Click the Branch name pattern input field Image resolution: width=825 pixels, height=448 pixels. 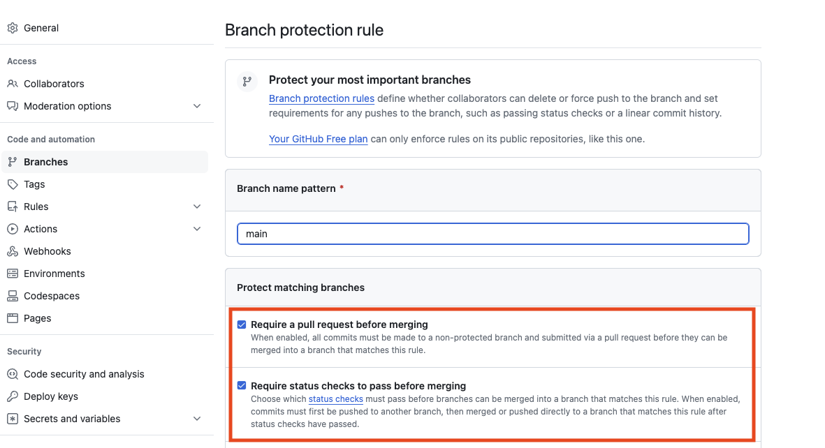pos(493,234)
